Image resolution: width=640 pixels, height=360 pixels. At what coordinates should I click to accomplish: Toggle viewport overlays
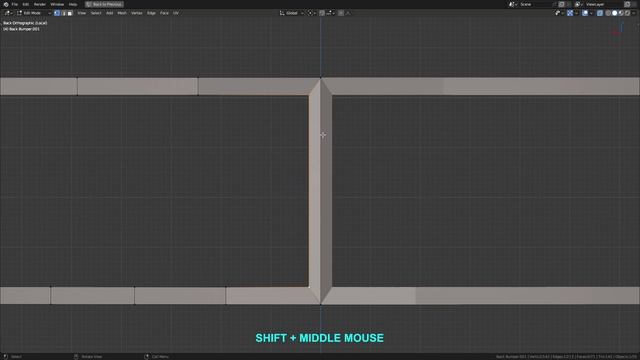tap(585, 13)
